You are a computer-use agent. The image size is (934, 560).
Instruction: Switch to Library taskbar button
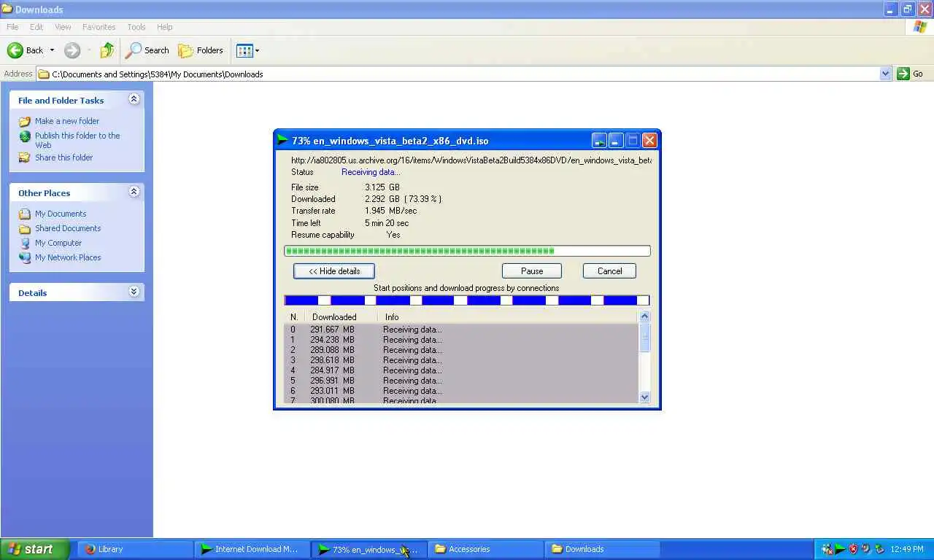pos(134,549)
